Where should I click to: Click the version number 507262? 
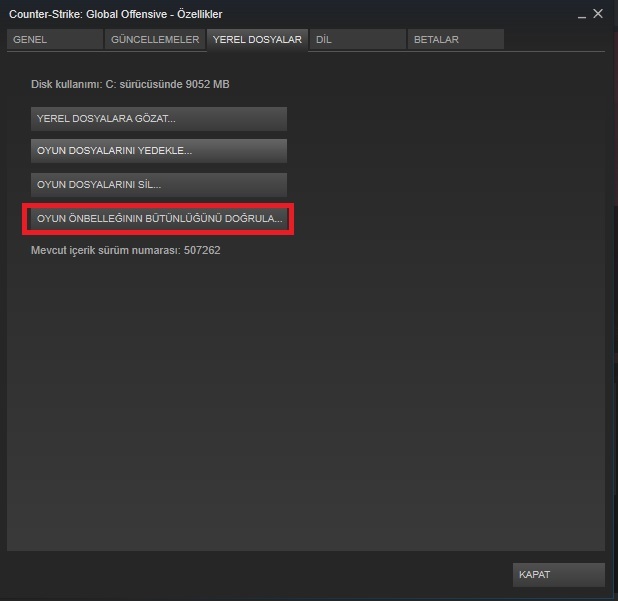click(x=202, y=250)
